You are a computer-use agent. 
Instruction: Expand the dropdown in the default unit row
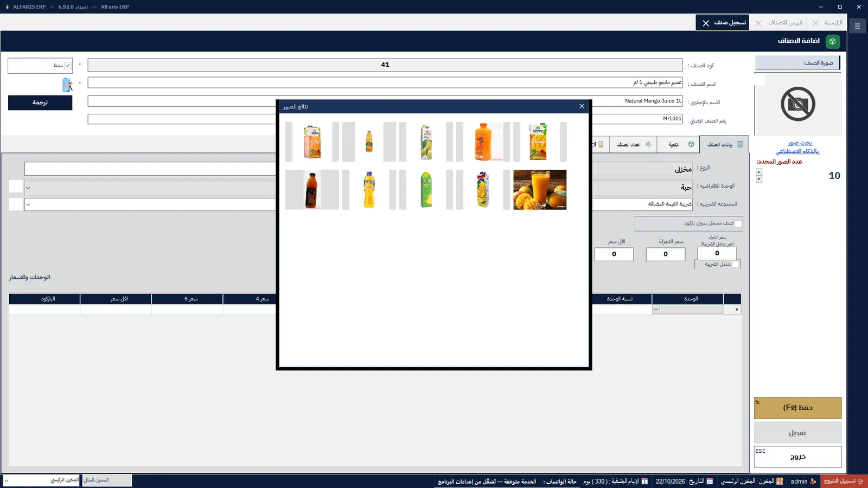pyautogui.click(x=28, y=188)
